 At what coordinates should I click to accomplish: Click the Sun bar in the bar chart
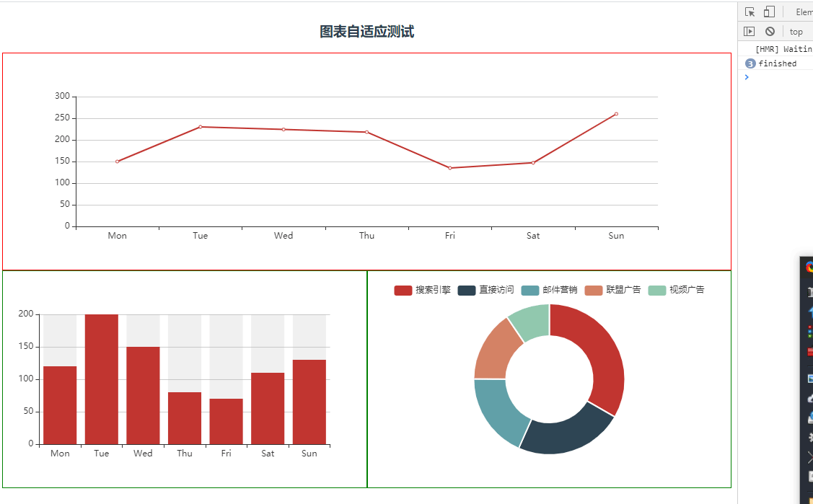(x=309, y=402)
